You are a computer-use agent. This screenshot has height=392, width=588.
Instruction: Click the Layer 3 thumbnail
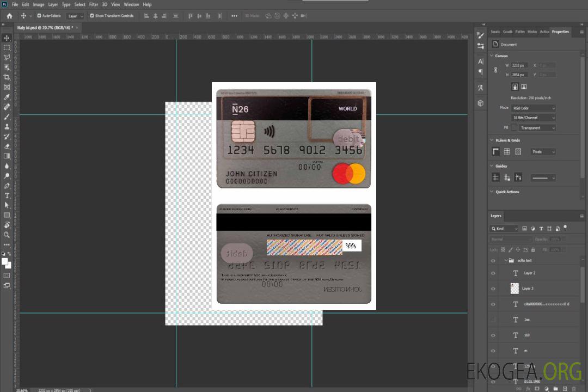pos(515,289)
